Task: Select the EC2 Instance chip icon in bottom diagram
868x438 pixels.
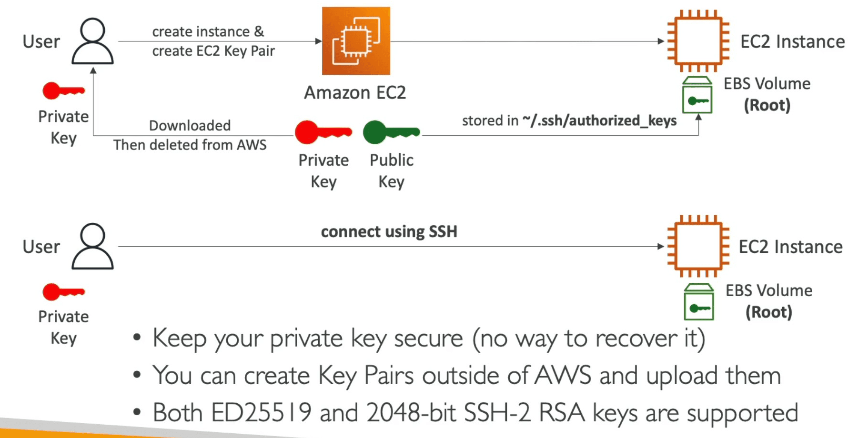Action: [x=698, y=246]
